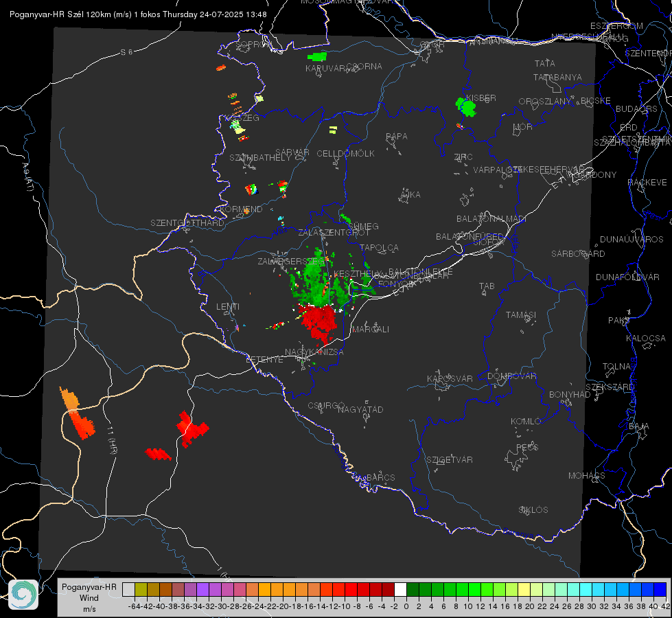Screen dimensions: 672x618
Task: Click the AJKA city label
Action: pos(410,195)
